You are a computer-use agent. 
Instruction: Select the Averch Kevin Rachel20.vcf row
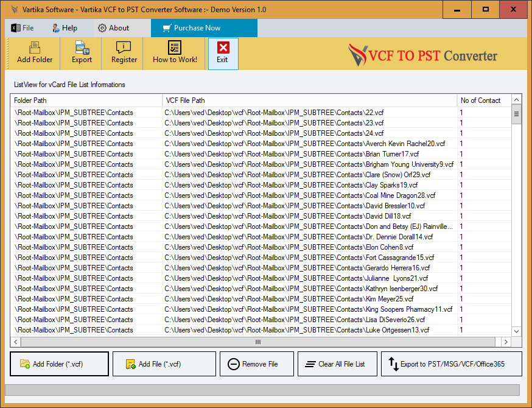pyautogui.click(x=261, y=144)
